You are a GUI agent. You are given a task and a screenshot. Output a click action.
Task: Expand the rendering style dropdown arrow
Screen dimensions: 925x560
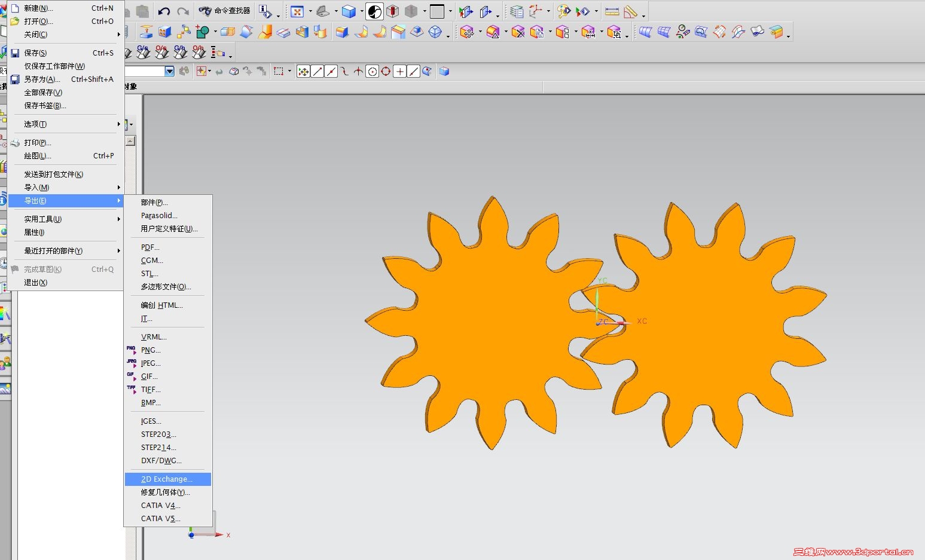pyautogui.click(x=362, y=11)
